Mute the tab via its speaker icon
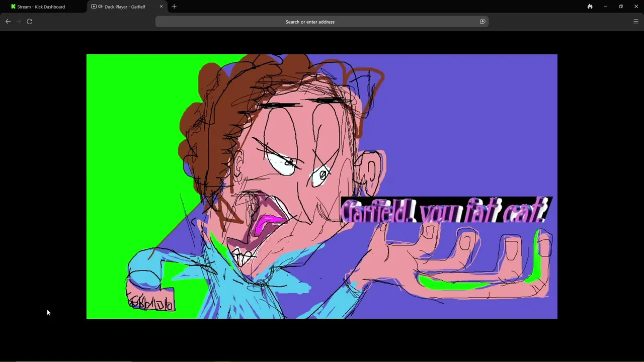Screen dimensions: 644x362 [100, 7]
